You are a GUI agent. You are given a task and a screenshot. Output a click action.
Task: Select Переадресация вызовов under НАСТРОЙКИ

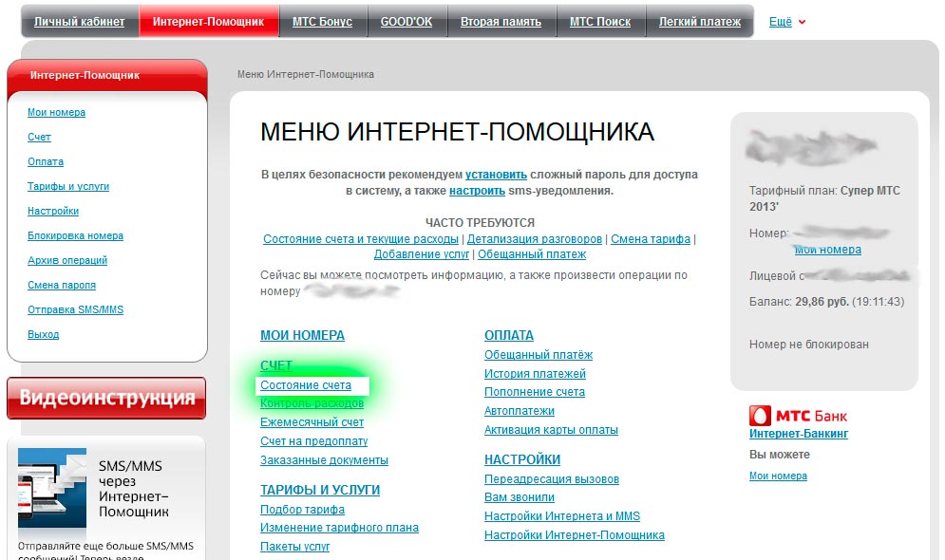click(551, 479)
